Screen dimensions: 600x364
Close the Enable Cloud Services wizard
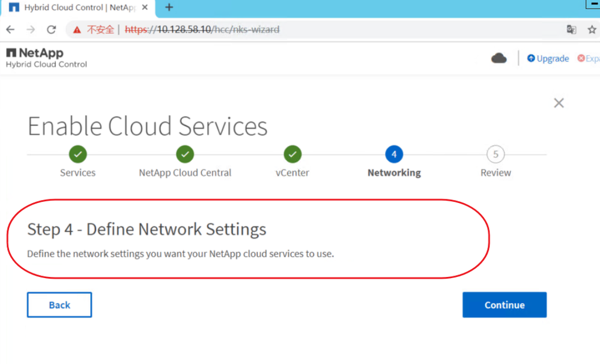click(x=559, y=103)
